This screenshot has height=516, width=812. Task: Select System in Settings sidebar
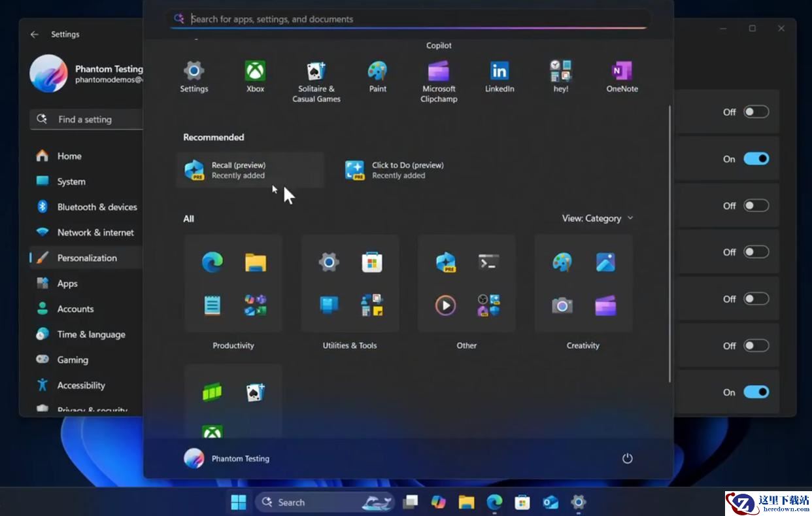pyautogui.click(x=86, y=181)
